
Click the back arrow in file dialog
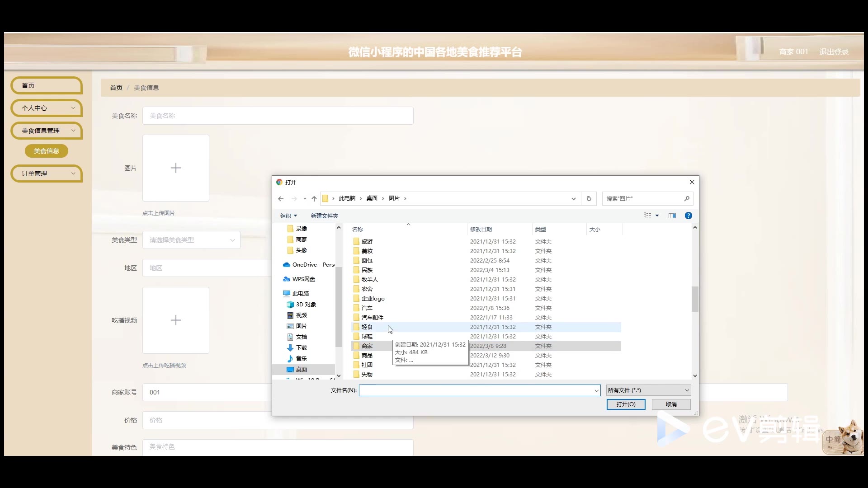(281, 199)
